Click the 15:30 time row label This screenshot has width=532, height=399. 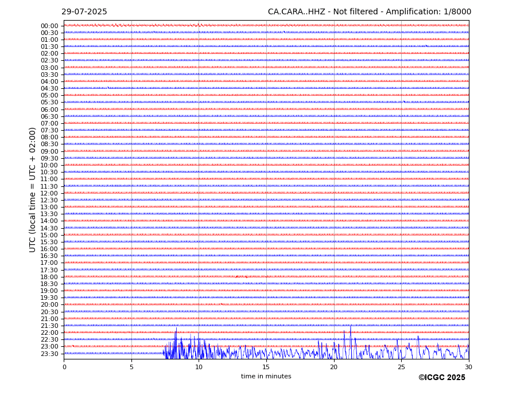coord(49,242)
